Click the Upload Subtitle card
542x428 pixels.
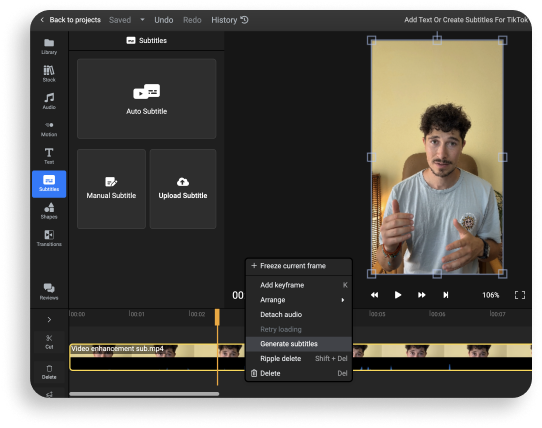(183, 189)
